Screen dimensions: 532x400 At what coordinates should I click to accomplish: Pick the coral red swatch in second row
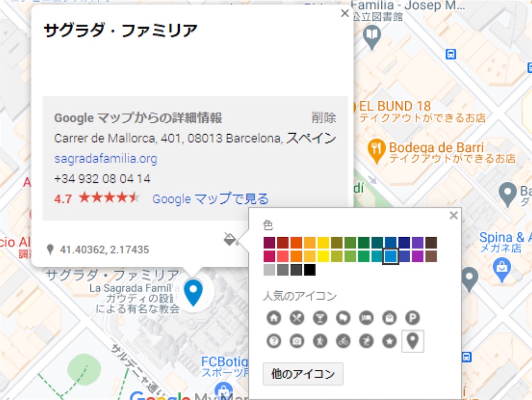pos(283,256)
